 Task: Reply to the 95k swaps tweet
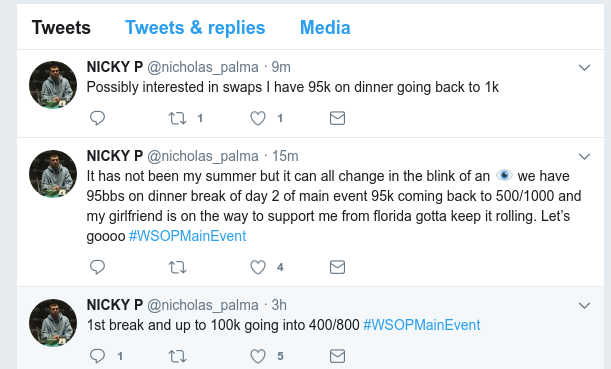[x=97, y=118]
